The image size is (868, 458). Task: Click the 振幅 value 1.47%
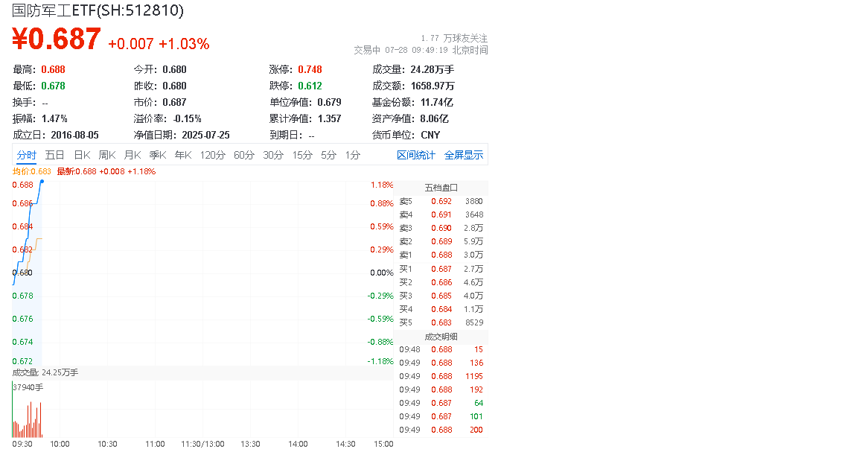(x=54, y=118)
